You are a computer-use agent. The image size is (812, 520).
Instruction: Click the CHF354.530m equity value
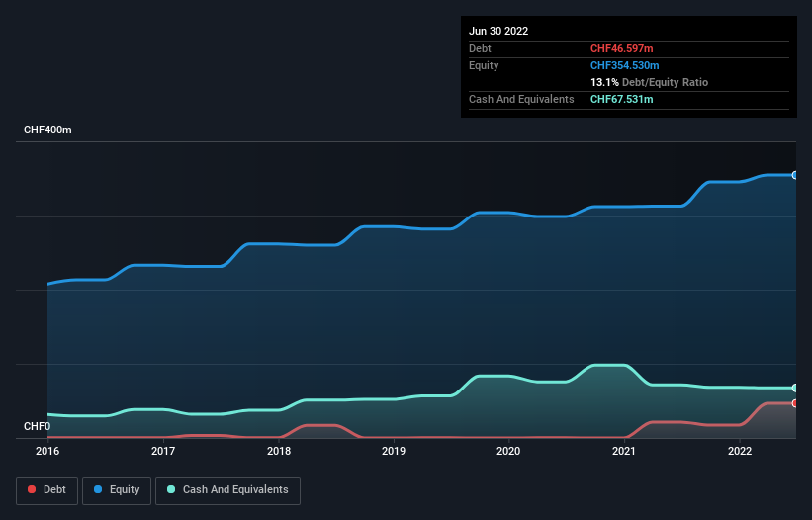tap(624, 65)
